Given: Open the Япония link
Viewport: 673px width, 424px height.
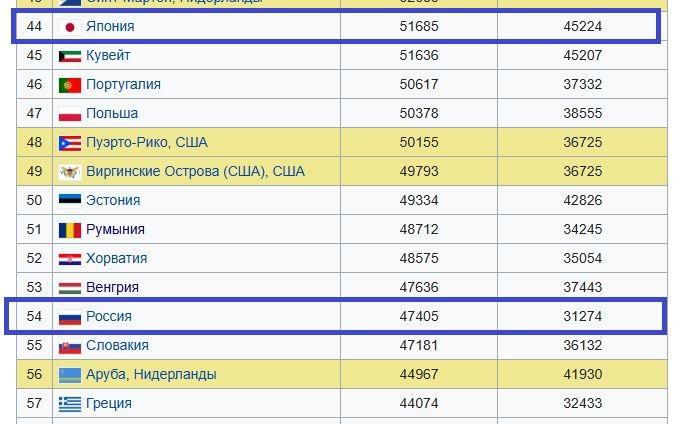Looking at the screenshot, I should coord(110,26).
